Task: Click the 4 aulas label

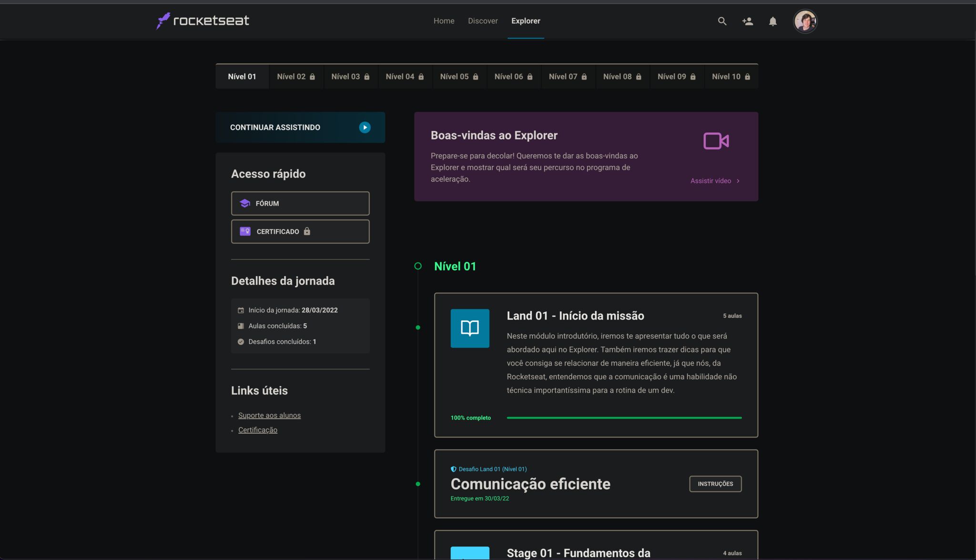Action: tap(732, 553)
